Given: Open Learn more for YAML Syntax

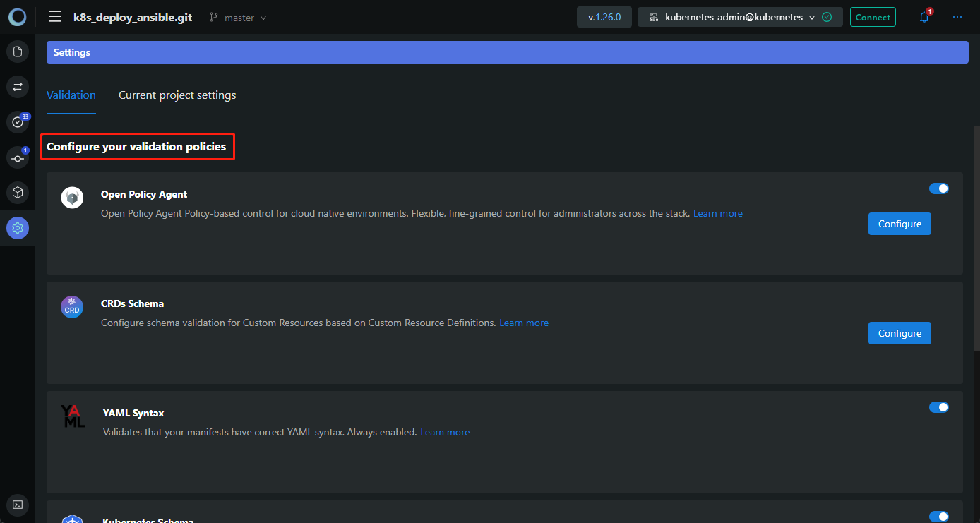Looking at the screenshot, I should coord(445,432).
